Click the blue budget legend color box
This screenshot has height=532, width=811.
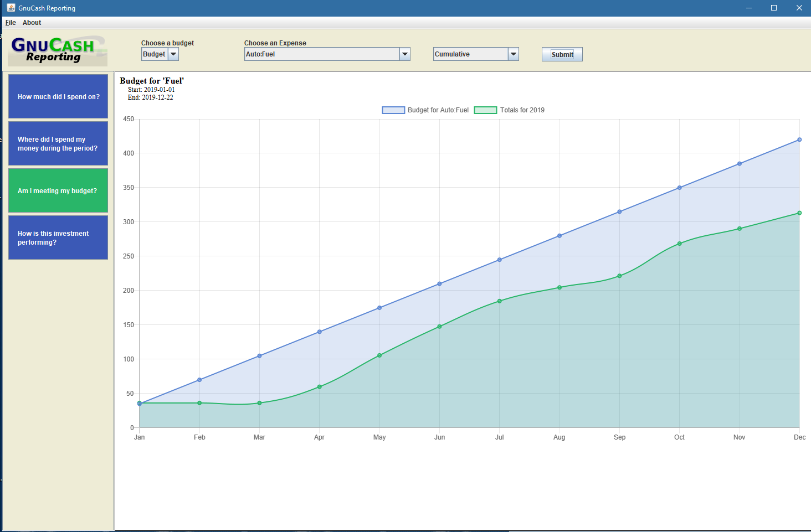[393, 110]
